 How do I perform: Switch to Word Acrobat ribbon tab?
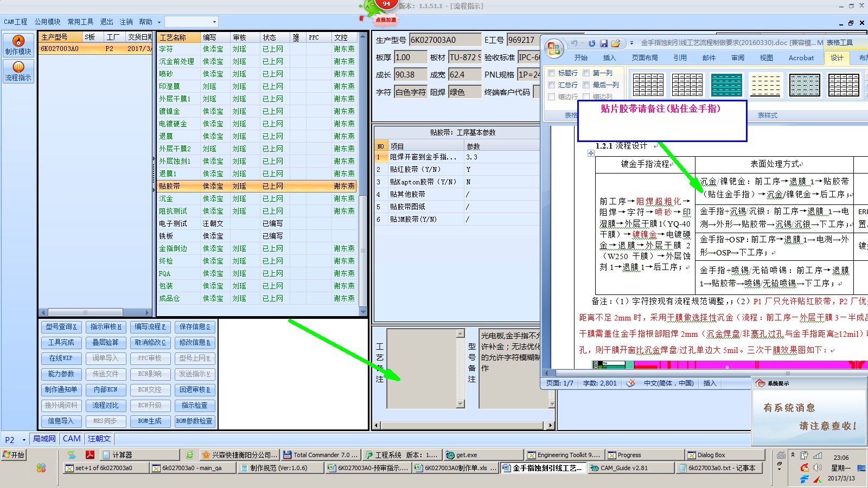(801, 57)
